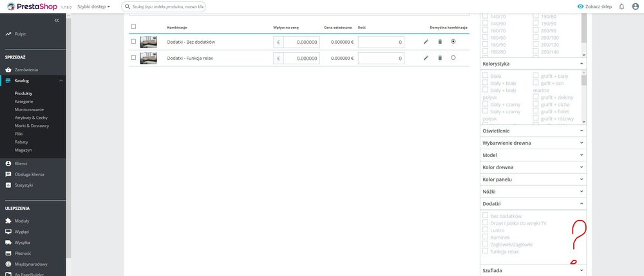Edit the Funkcja relax combination with pencil
Screen dimensions: 644x276
[x=426, y=58]
